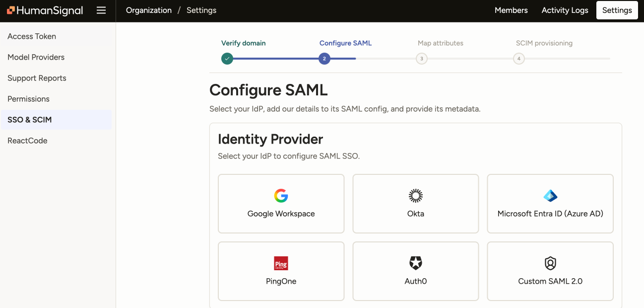Open the Permissions sidebar item
The image size is (644, 308).
[x=28, y=99]
